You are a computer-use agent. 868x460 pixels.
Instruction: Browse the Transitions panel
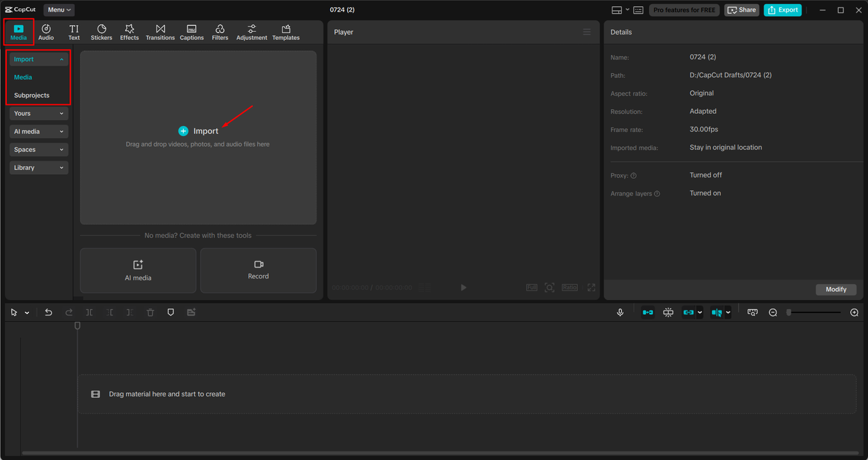click(160, 32)
